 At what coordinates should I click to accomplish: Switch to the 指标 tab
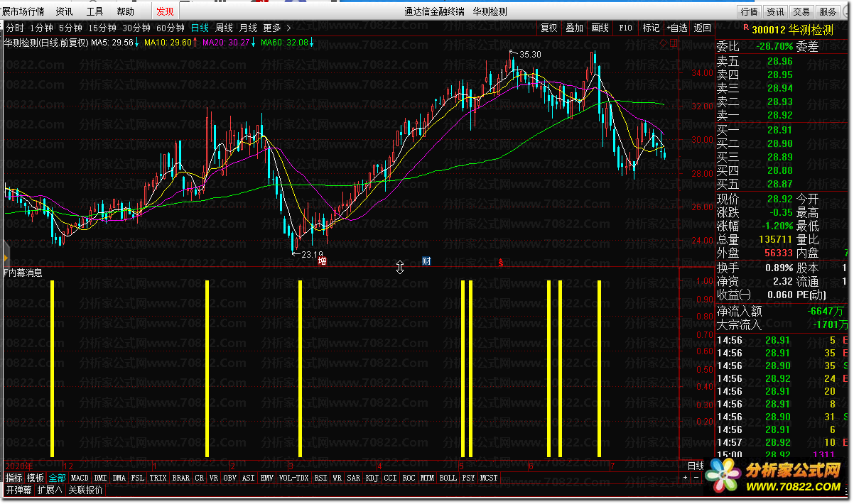click(x=13, y=478)
